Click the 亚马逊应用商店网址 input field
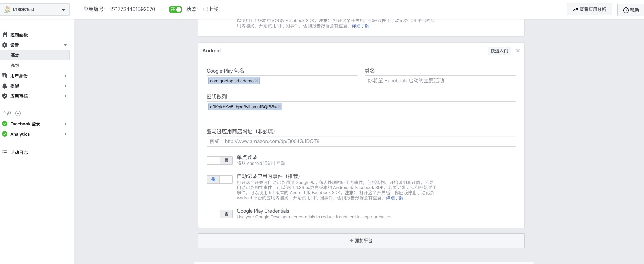Viewport: 644px width, 264px height. [361, 141]
